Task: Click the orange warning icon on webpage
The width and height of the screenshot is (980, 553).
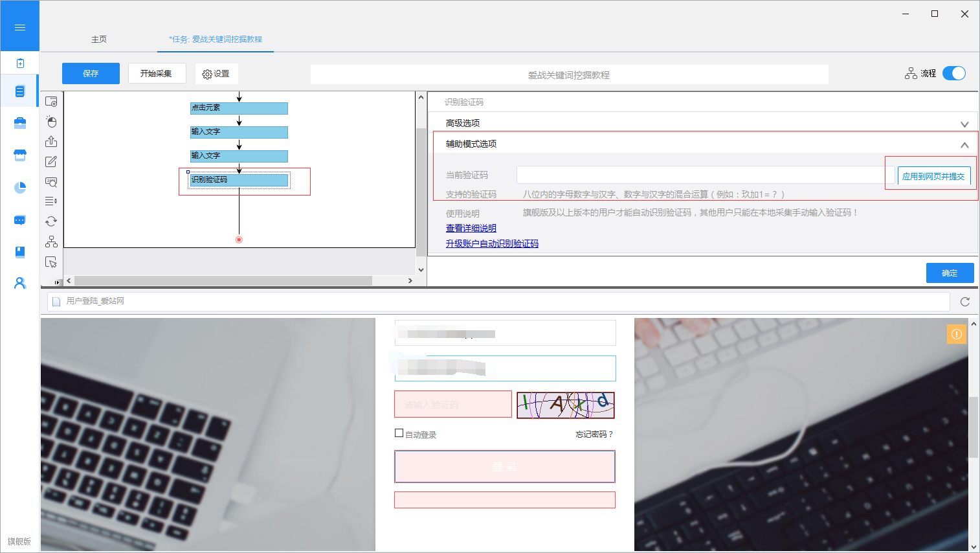Action: [956, 334]
